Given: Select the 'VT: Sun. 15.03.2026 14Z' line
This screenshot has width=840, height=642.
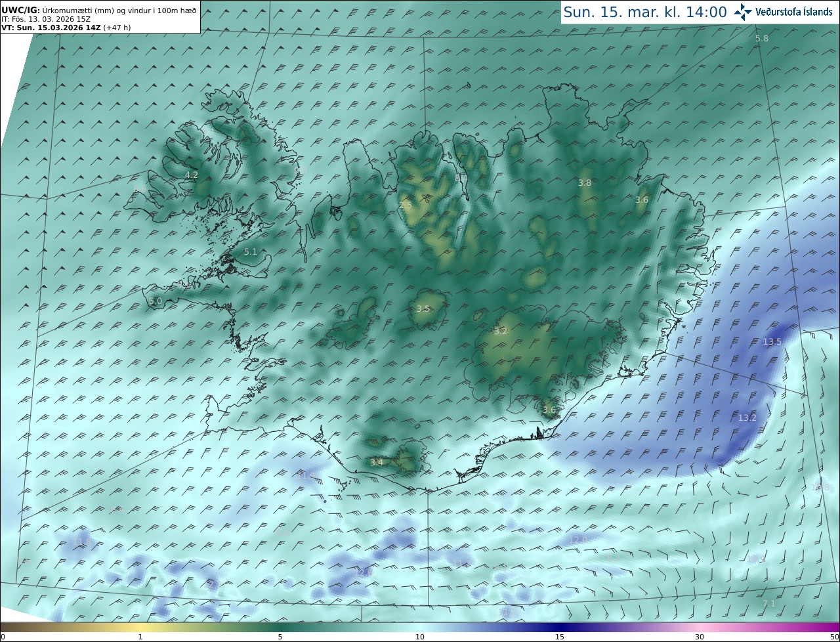Looking at the screenshot, I should coord(66,28).
